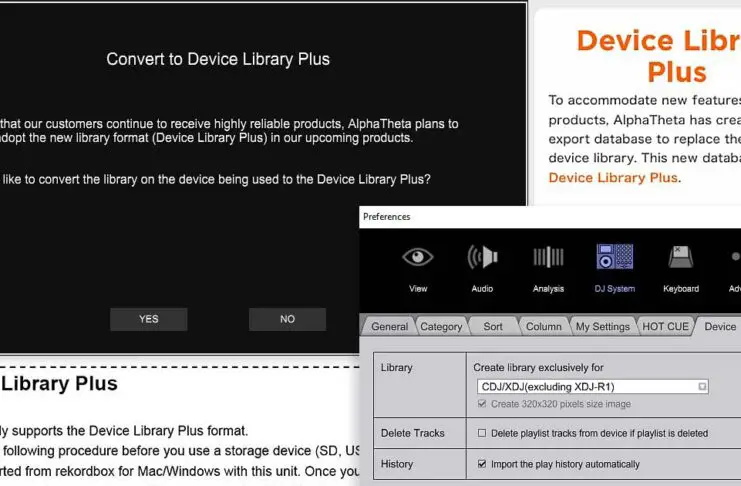741x486 pixels.
Task: Open the Audio preferences speaker icon
Action: pyautogui.click(x=482, y=258)
